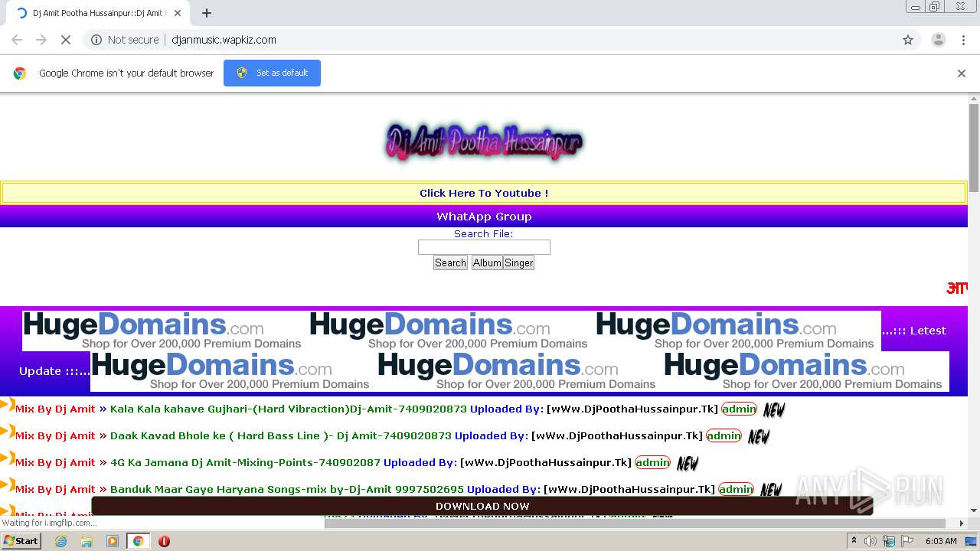Screen dimensions: 980x551
Task: Open the WhatApp Group link
Action: pyautogui.click(x=484, y=217)
